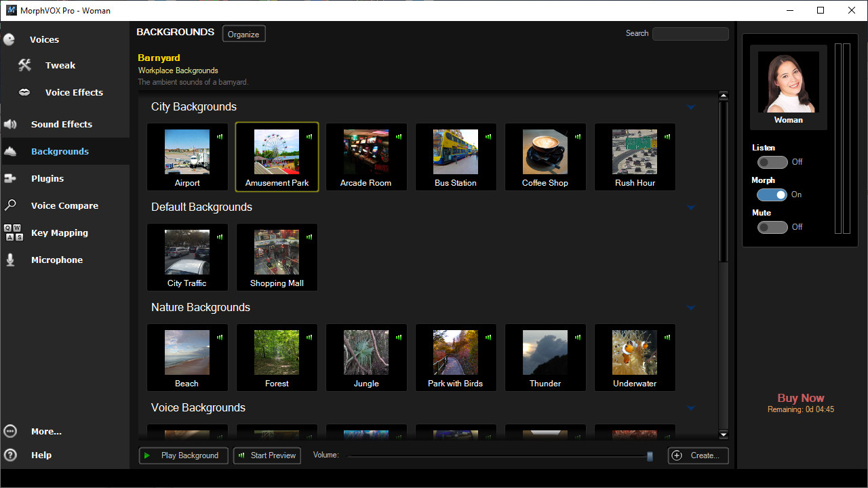Viewport: 868px width, 488px height.
Task: Click the Microphone icon in sidebar
Action: [x=10, y=260]
